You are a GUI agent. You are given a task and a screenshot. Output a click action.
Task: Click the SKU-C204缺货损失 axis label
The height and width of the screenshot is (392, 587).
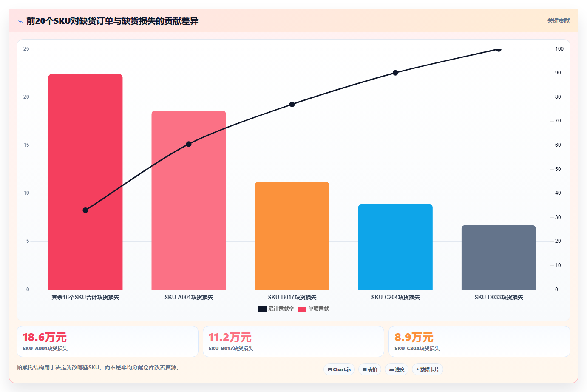coord(395,297)
